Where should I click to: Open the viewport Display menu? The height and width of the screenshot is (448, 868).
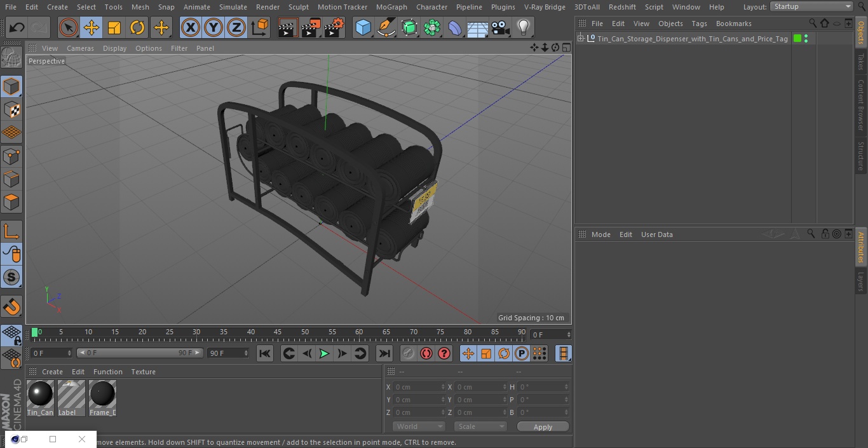coord(114,48)
